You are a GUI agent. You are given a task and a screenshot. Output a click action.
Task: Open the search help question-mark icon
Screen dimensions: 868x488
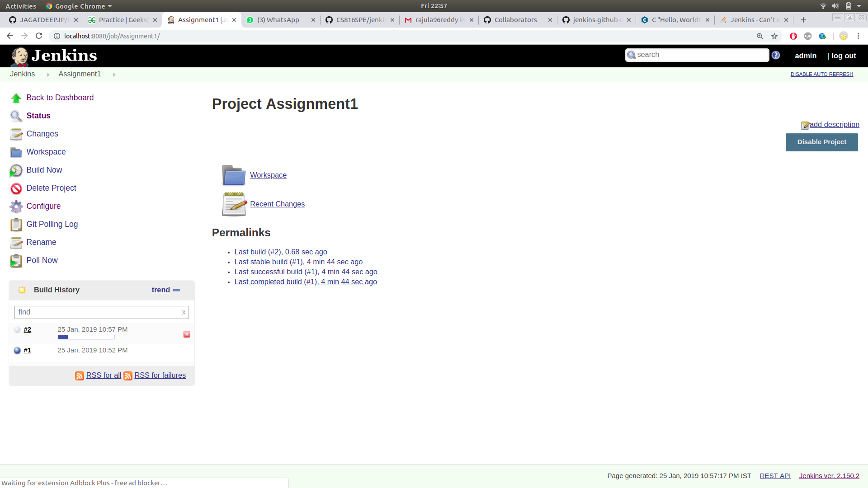click(x=776, y=55)
